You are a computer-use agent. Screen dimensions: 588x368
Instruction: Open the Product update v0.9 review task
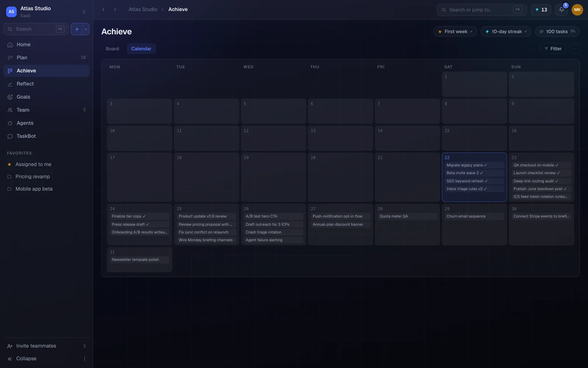click(206, 216)
